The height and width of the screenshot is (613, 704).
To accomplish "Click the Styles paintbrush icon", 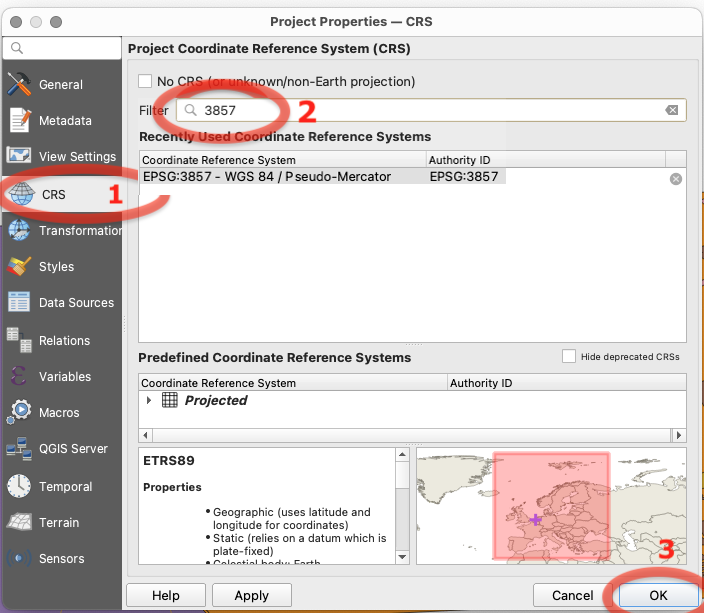I will [19, 267].
